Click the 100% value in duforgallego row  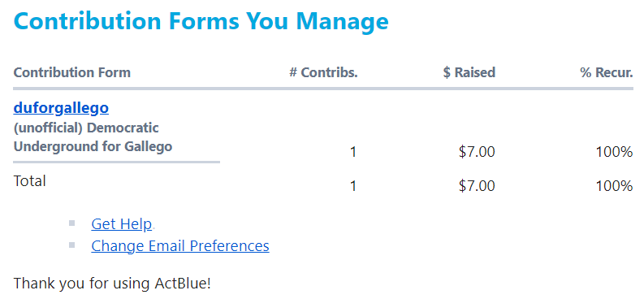[615, 153]
